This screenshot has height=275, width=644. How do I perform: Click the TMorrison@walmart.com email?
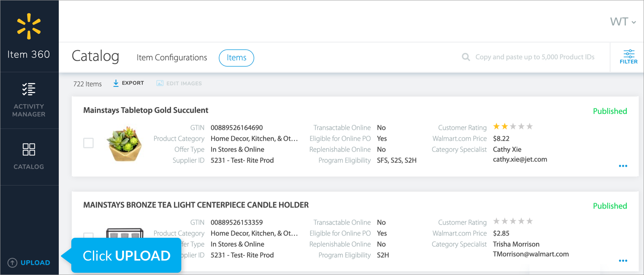[531, 254]
